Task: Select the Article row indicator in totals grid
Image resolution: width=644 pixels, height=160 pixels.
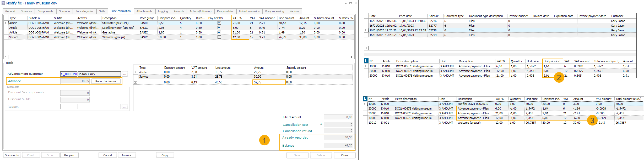Action: click(136, 72)
